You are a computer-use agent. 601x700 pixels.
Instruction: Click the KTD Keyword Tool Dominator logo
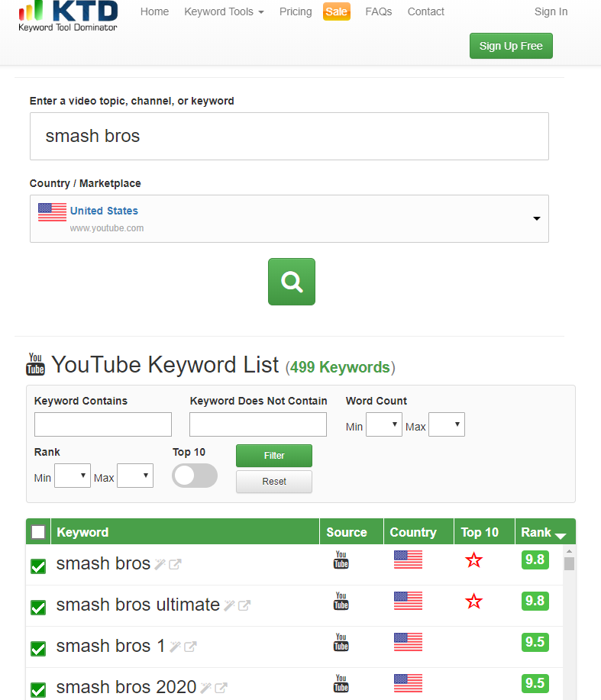[x=68, y=16]
